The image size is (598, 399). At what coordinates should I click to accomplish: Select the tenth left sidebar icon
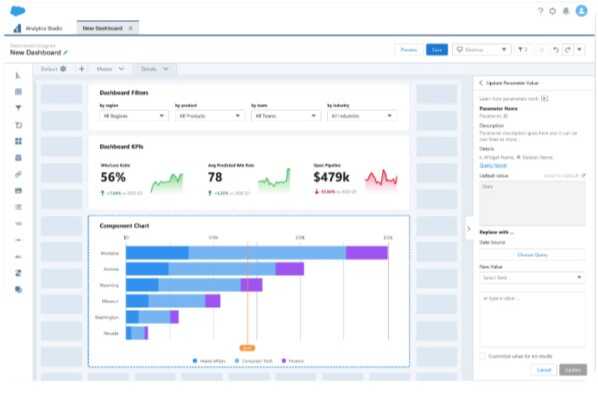point(18,224)
